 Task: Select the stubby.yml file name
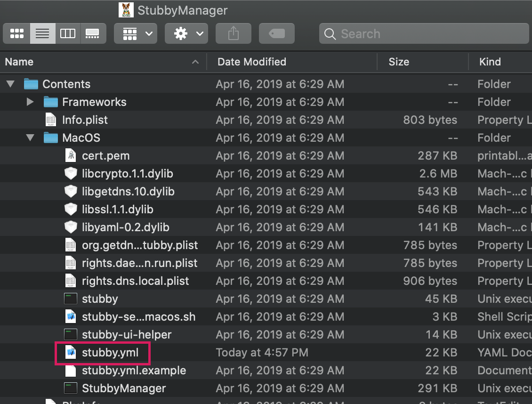110,353
